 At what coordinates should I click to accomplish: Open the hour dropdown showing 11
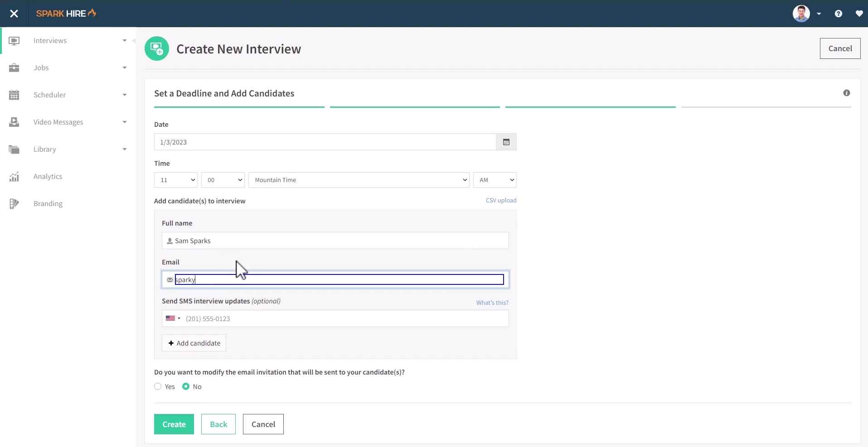pos(175,180)
